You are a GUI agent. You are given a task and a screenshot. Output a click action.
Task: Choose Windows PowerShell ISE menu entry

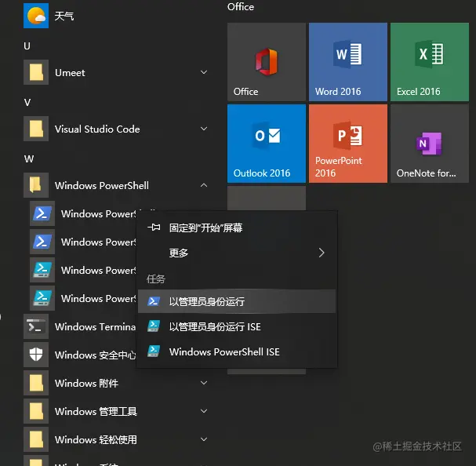pyautogui.click(x=237, y=351)
